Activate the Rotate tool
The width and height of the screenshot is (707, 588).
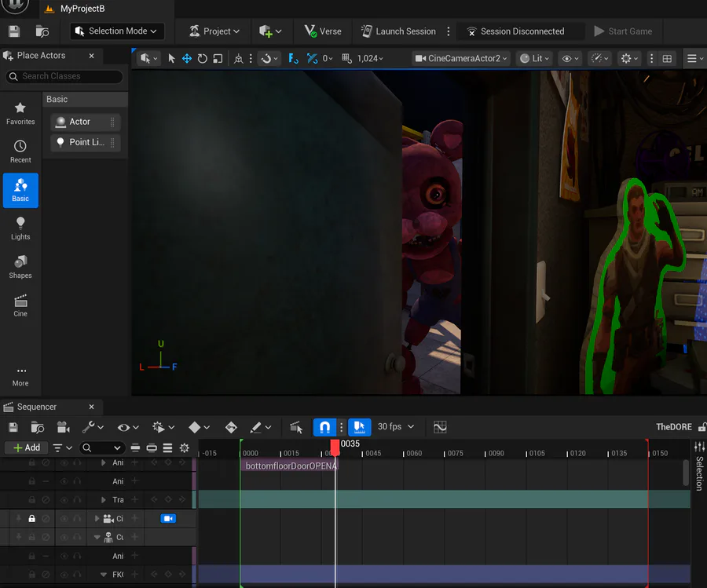tap(203, 58)
